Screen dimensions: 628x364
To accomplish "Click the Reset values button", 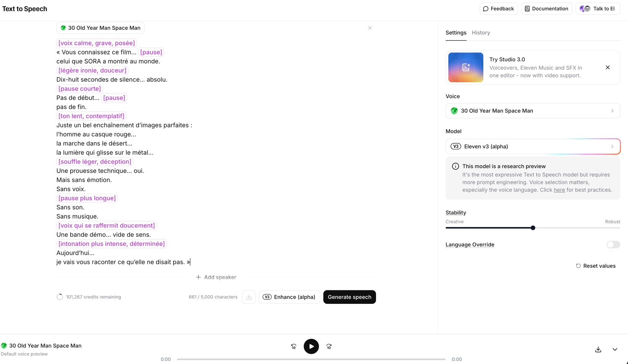I will tap(596, 266).
